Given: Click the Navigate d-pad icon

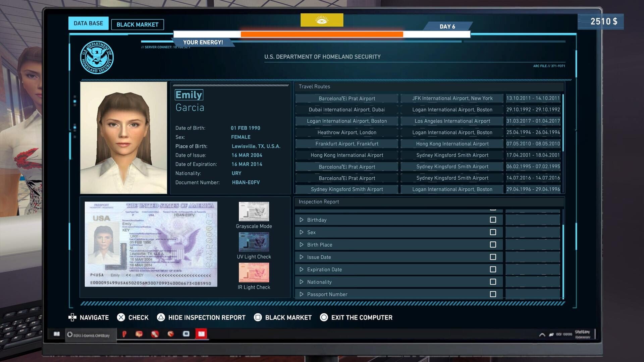Looking at the screenshot, I should [x=72, y=317].
